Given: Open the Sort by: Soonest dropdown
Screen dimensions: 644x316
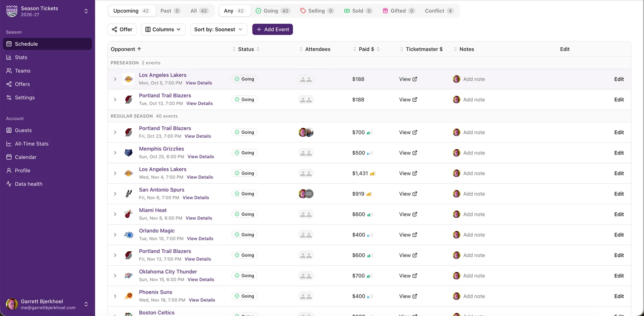Looking at the screenshot, I should [x=218, y=29].
